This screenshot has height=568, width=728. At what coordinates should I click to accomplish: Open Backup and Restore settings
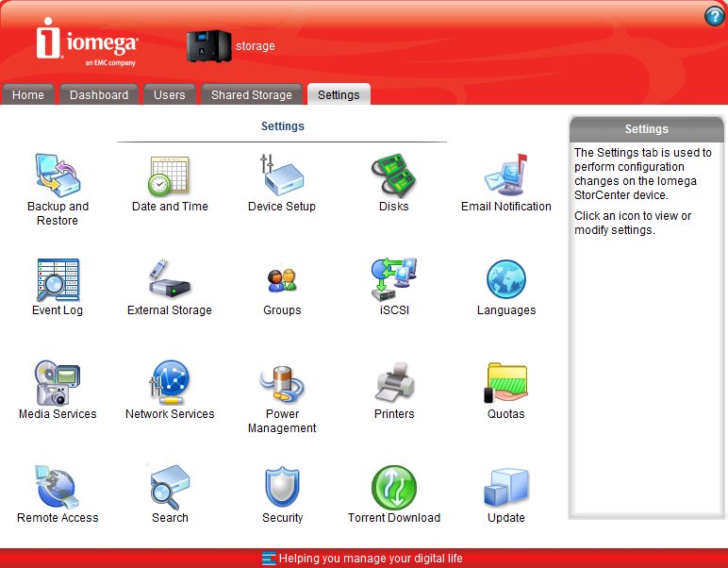(x=58, y=175)
